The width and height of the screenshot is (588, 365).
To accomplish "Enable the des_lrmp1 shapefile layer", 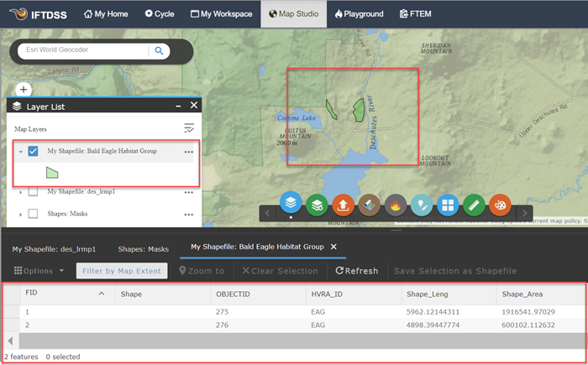I will 33,192.
